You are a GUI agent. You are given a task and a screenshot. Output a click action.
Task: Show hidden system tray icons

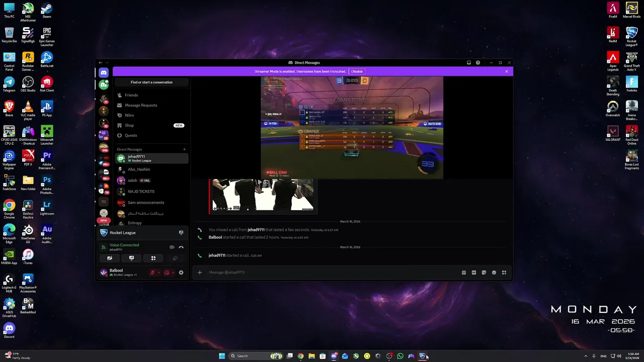(586, 356)
